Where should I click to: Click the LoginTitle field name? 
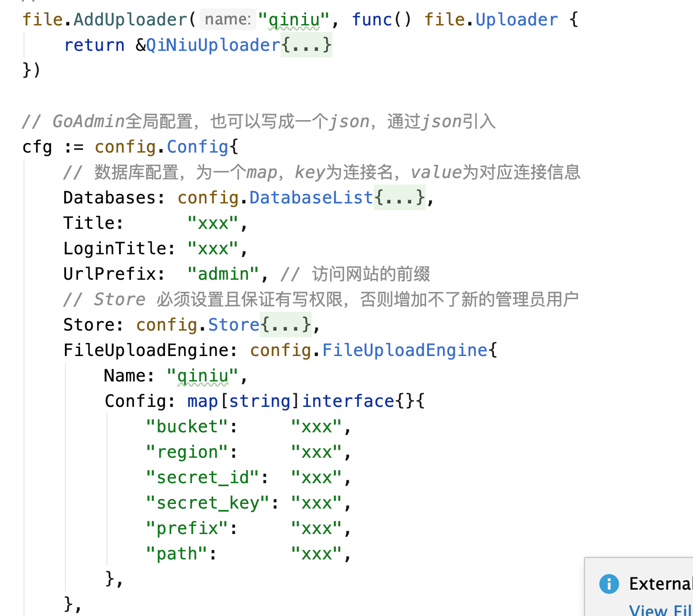point(115,249)
